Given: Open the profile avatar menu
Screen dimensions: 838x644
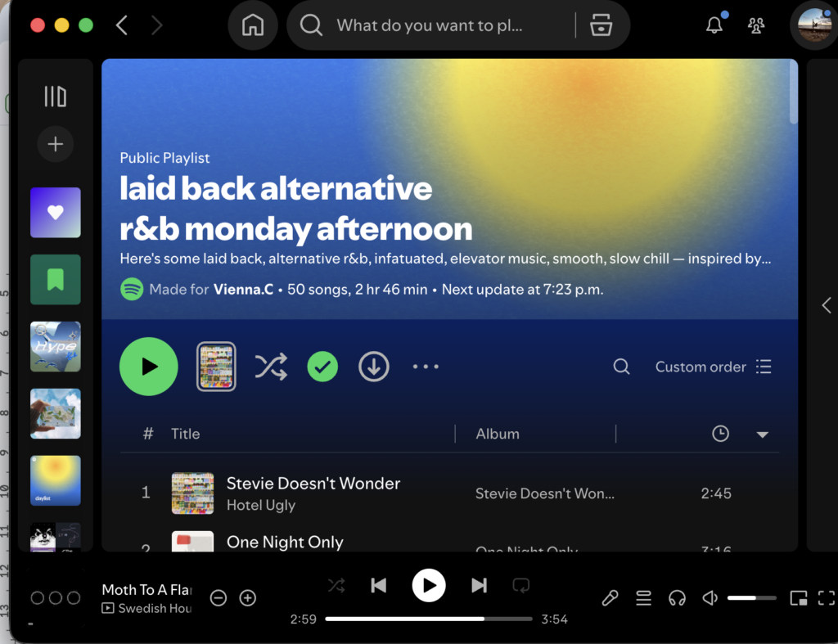Looking at the screenshot, I should point(814,25).
